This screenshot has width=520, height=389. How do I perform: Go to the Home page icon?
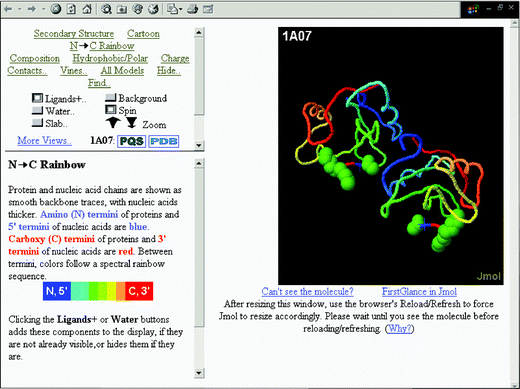click(x=87, y=9)
